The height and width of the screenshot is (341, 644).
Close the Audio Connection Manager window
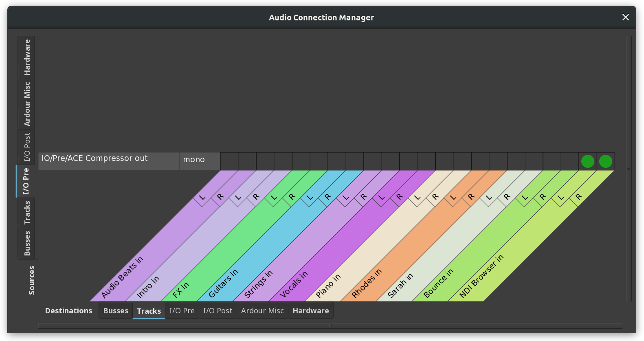(x=626, y=17)
